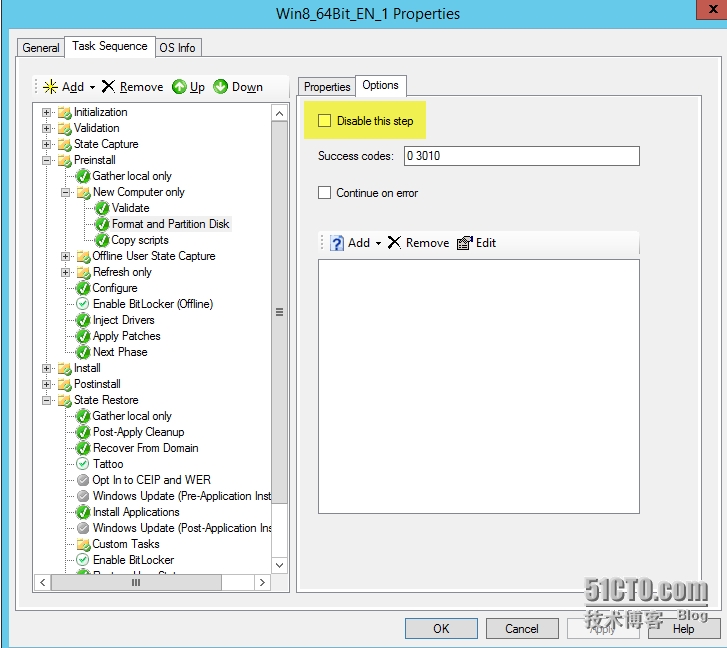Expand the Refresh only group
Viewport: 727px width, 648px height.
tap(65, 273)
